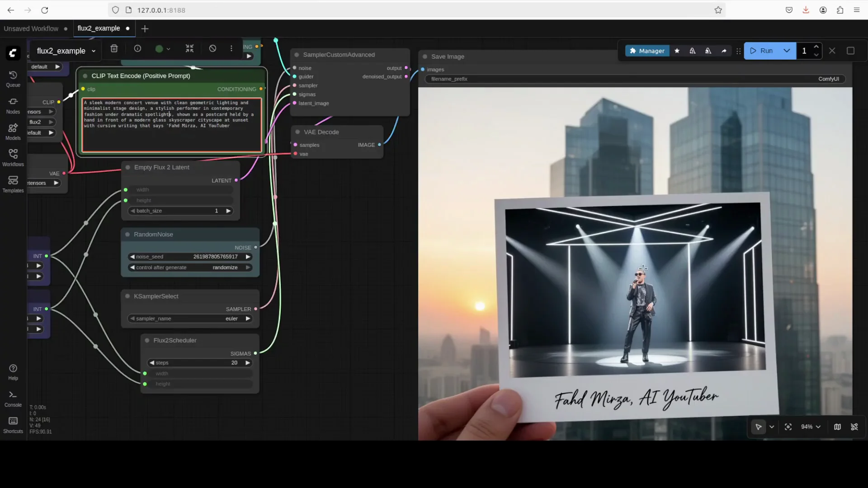
Task: Increase steps in the Flux2Scheduler node
Action: tap(248, 362)
